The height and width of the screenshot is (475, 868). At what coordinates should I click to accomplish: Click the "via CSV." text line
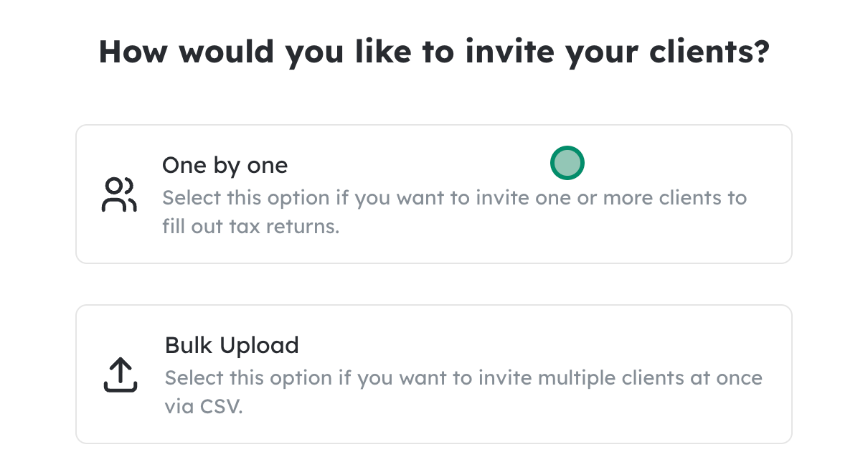point(204,406)
